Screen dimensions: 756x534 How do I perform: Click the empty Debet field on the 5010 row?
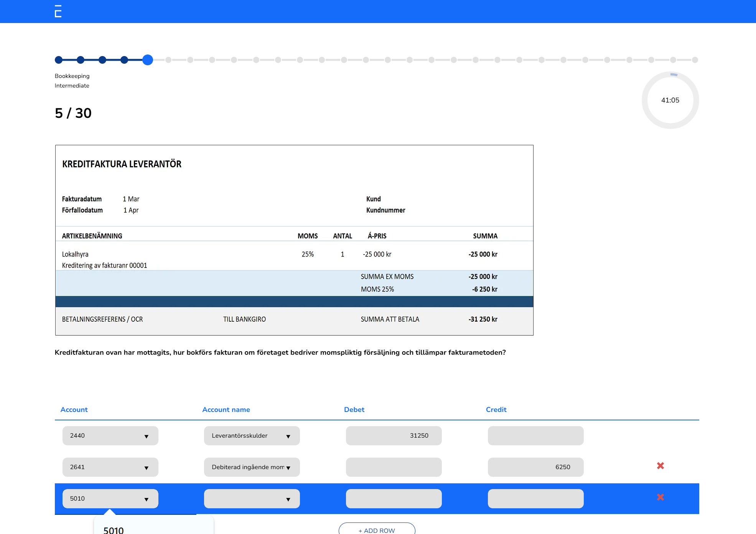click(x=394, y=498)
